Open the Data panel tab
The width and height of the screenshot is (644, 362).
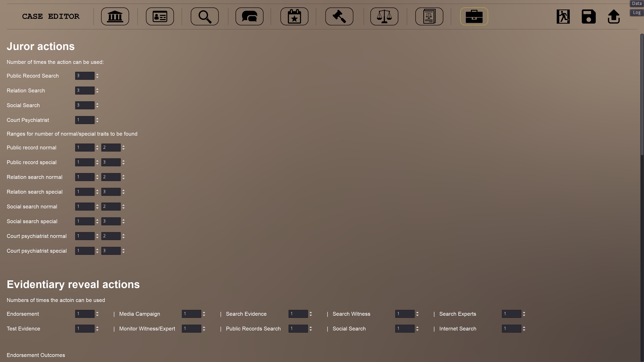click(x=636, y=4)
